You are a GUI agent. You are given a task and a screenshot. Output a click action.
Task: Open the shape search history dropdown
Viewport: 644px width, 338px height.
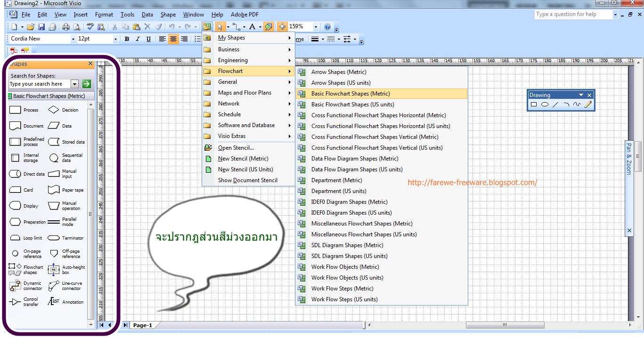click(x=74, y=84)
